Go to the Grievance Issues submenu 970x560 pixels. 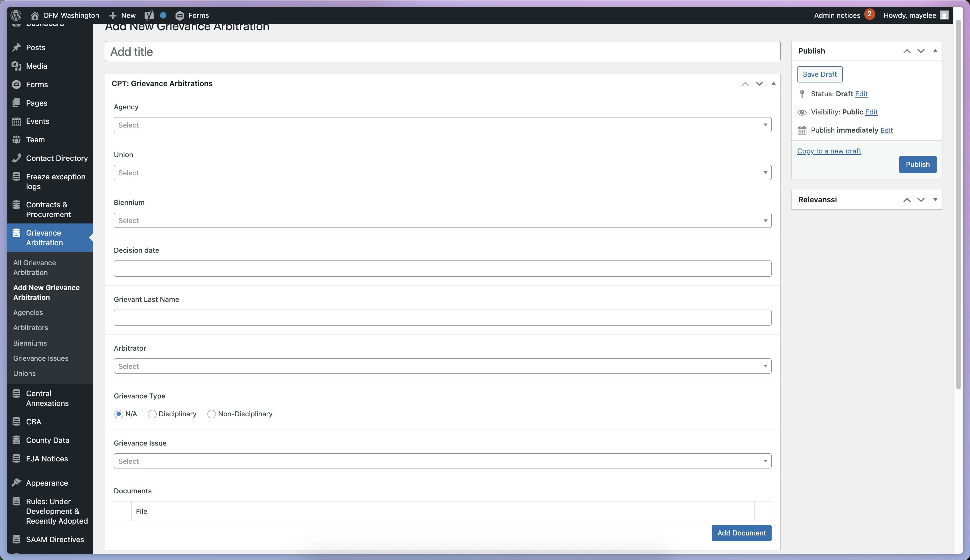[41, 358]
